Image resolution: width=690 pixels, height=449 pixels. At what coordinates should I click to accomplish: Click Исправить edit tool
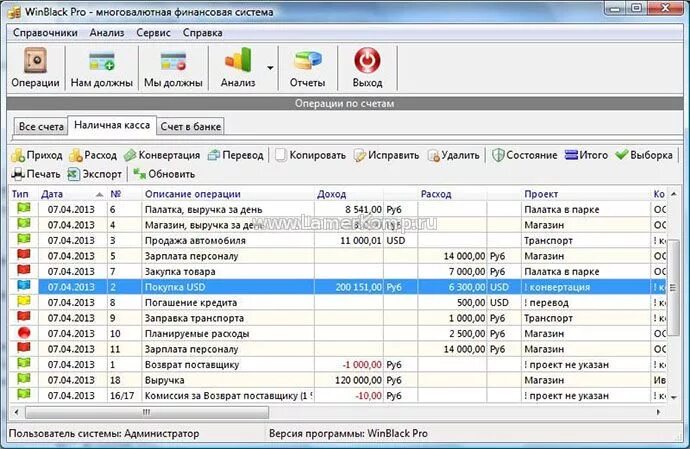point(386,155)
